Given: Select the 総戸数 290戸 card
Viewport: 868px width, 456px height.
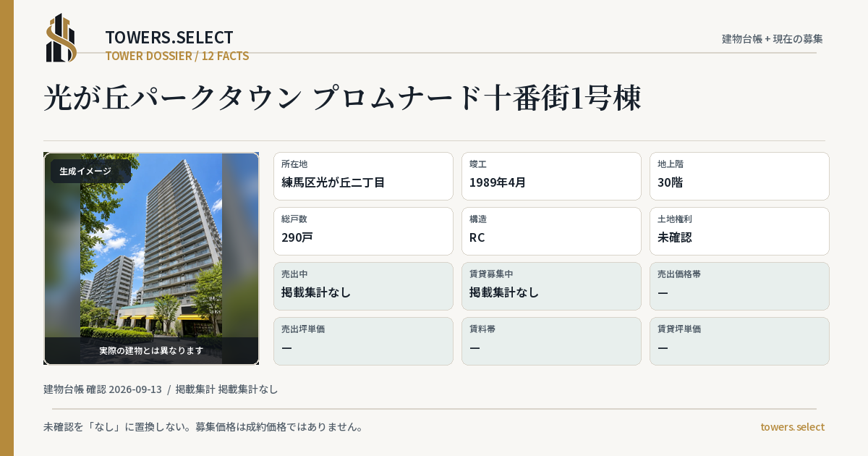Looking at the screenshot, I should point(363,231).
